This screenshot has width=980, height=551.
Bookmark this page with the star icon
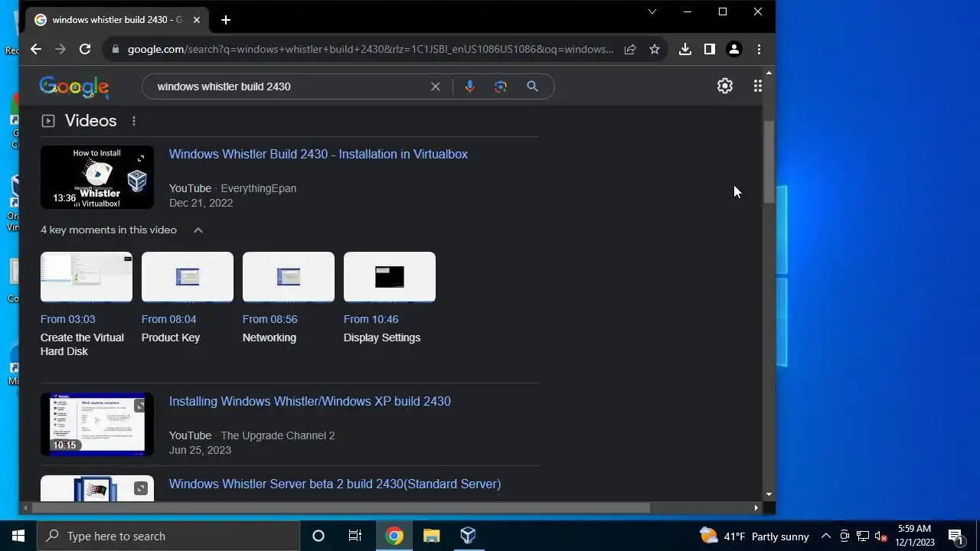click(655, 49)
